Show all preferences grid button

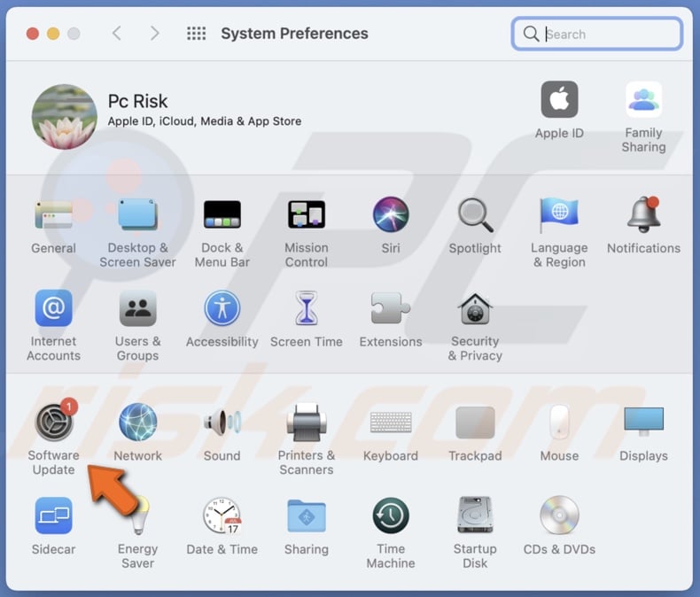196,33
